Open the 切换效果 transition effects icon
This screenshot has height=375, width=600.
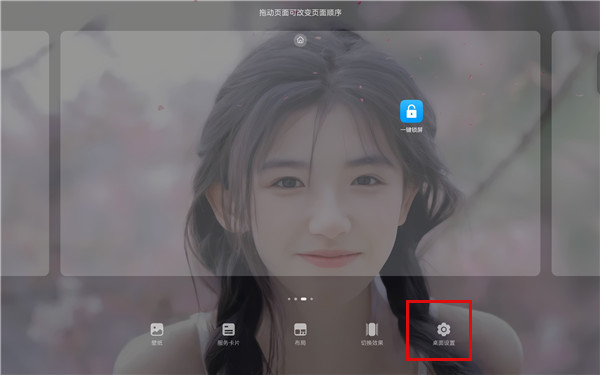pos(372,329)
